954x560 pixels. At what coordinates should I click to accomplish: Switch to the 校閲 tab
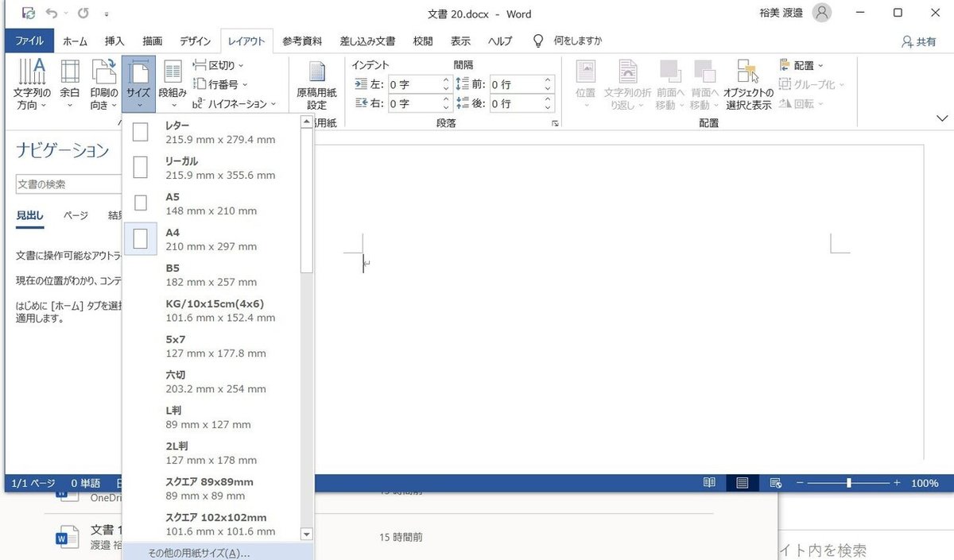[x=423, y=41]
